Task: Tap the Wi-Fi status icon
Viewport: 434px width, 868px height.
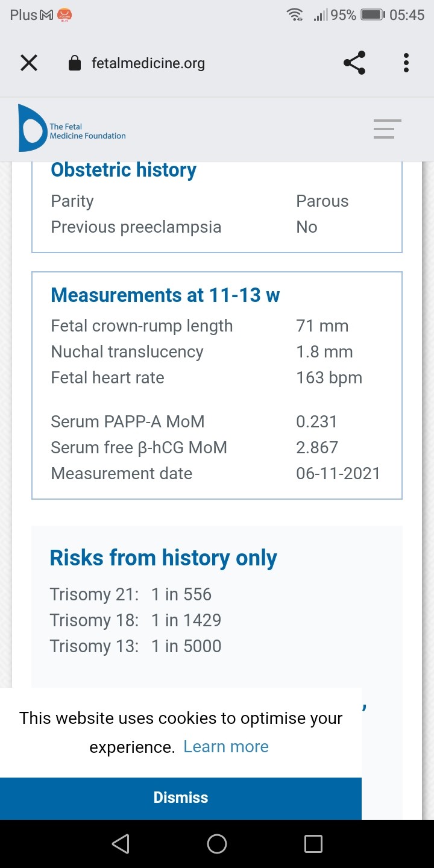Action: click(x=295, y=15)
